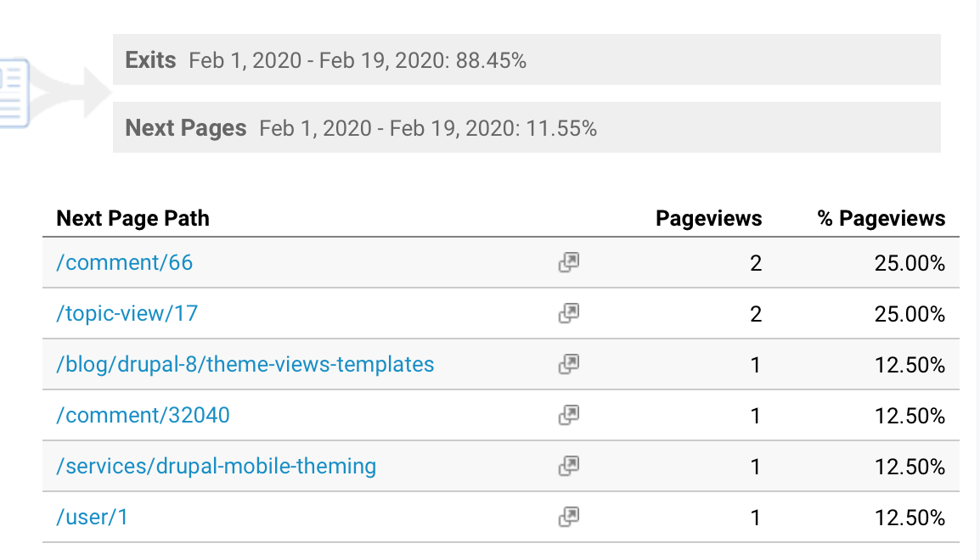Image resolution: width=980 pixels, height=560 pixels.
Task: Select the Next Pages summary bar
Action: click(527, 127)
